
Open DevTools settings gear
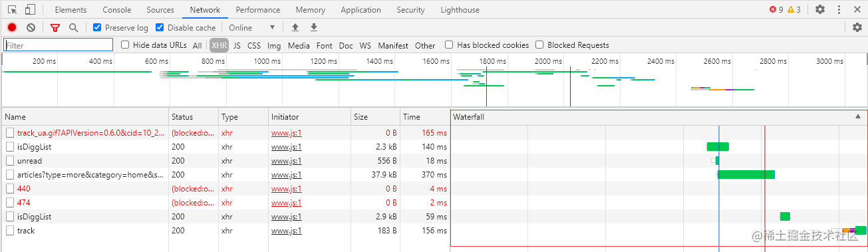point(820,10)
